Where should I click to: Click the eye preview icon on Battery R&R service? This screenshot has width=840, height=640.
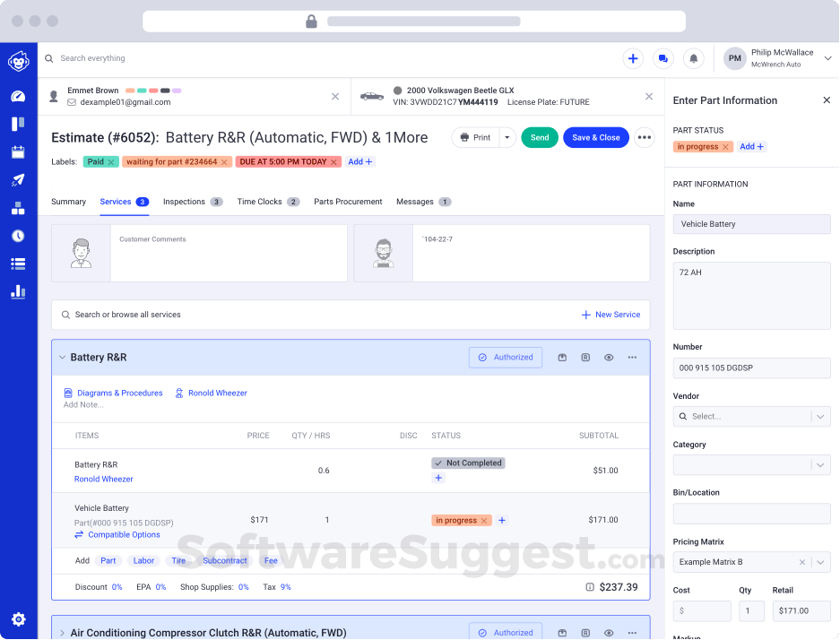tap(609, 357)
